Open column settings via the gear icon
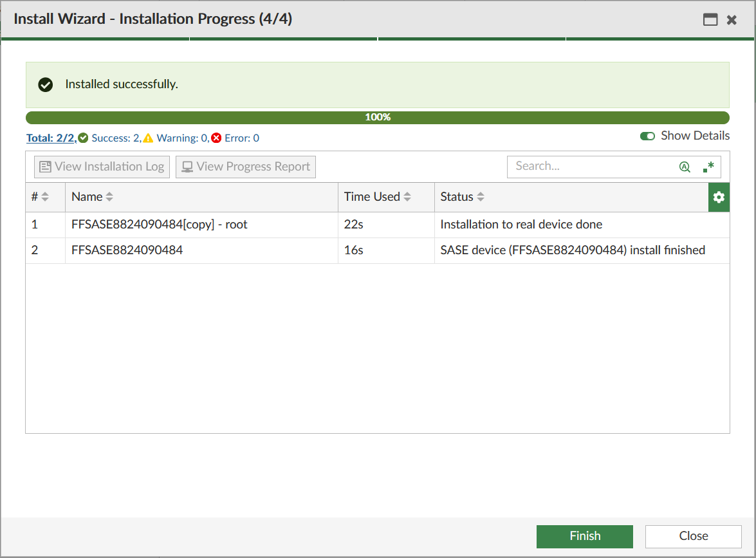The image size is (756, 558). (x=719, y=197)
